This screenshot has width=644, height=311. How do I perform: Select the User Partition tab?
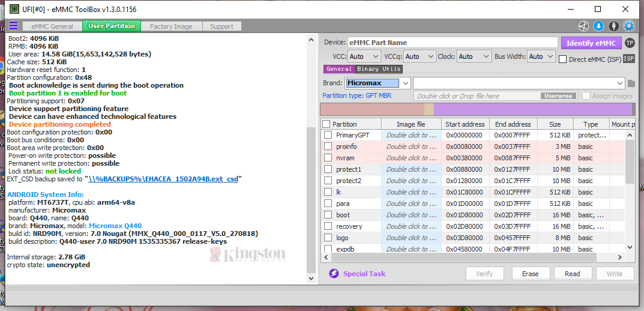tap(111, 26)
